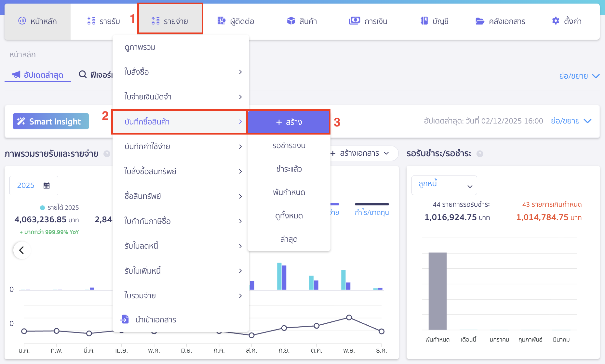Click the accounting book icon
Viewport: 605px width, 364px height.
click(424, 21)
